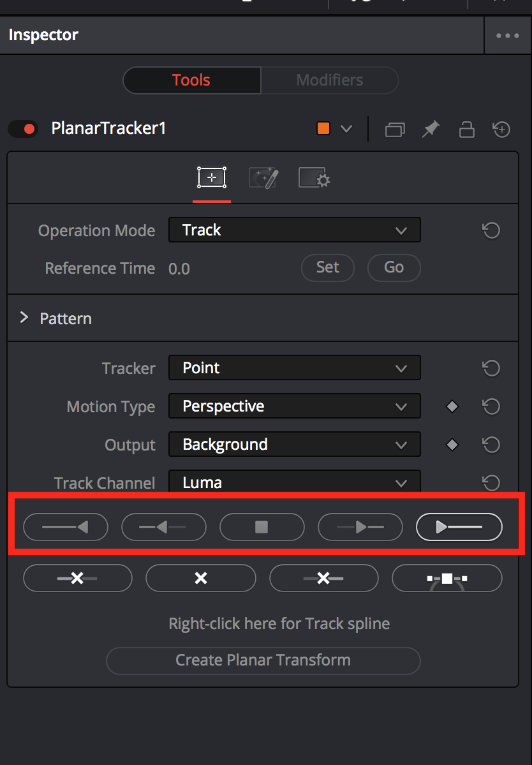Click the Track to end button
532x765 pixels.
(x=459, y=527)
